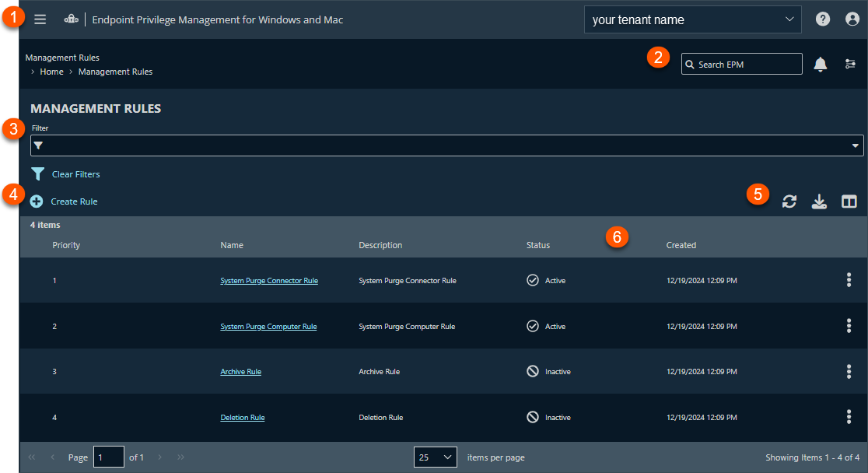Open the Archive Rule link
868x473 pixels.
click(x=241, y=372)
